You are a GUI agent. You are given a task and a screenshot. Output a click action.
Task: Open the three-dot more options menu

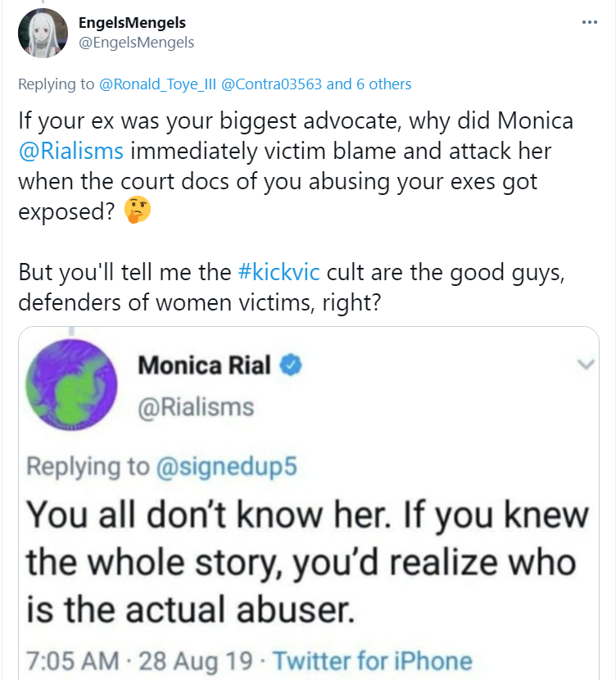[590, 22]
